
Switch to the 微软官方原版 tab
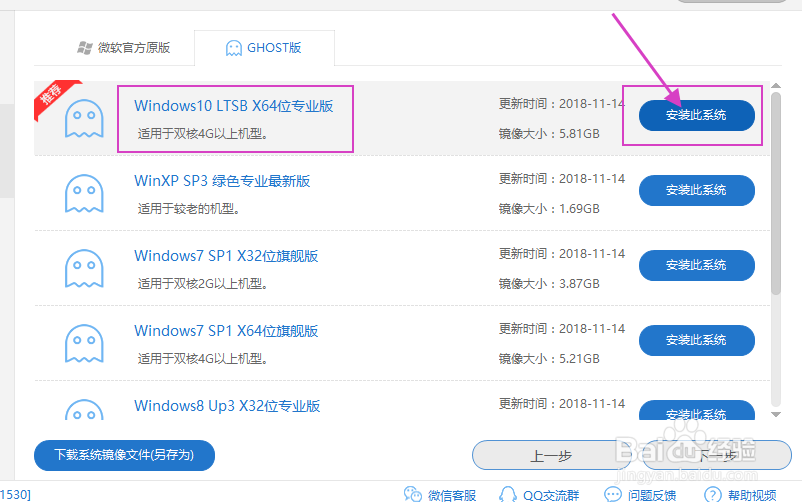pos(123,48)
